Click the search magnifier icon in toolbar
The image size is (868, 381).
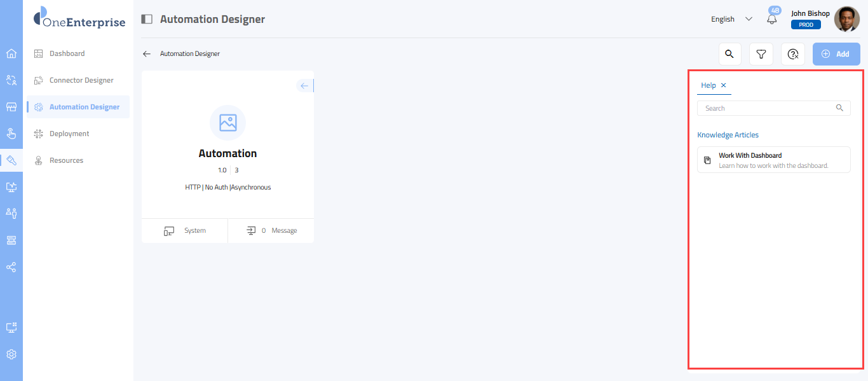[x=729, y=54]
